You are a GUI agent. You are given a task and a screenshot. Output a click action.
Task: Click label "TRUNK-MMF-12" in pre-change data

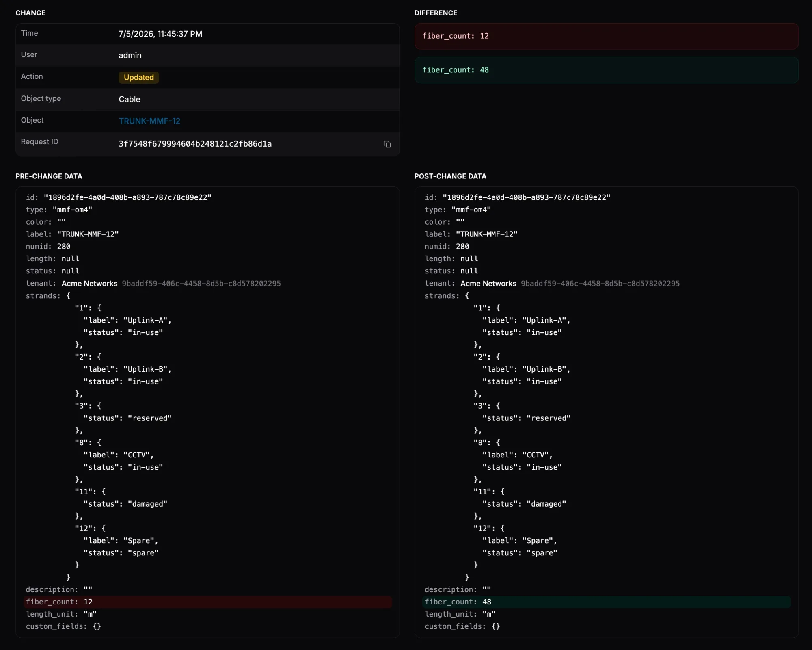72,234
